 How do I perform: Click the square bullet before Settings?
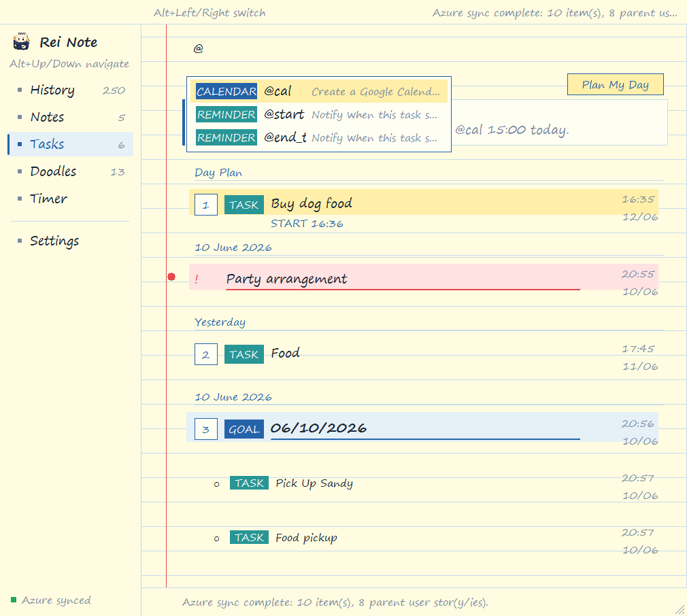coord(20,241)
